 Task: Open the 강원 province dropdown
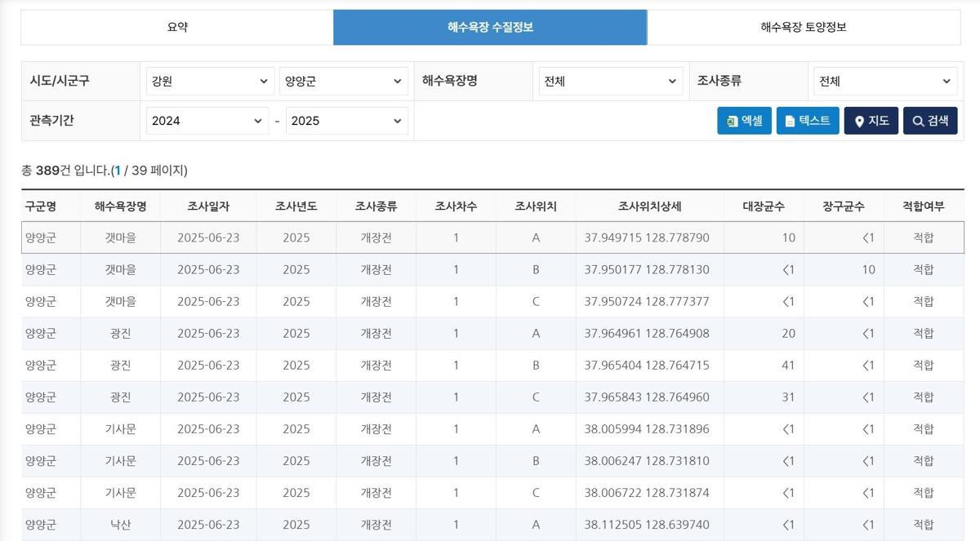[x=209, y=82]
